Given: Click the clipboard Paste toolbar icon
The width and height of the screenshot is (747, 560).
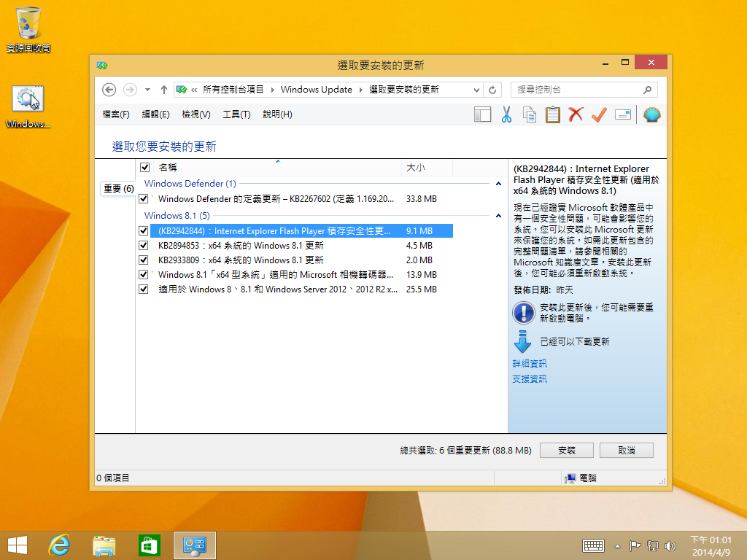Looking at the screenshot, I should [x=553, y=114].
